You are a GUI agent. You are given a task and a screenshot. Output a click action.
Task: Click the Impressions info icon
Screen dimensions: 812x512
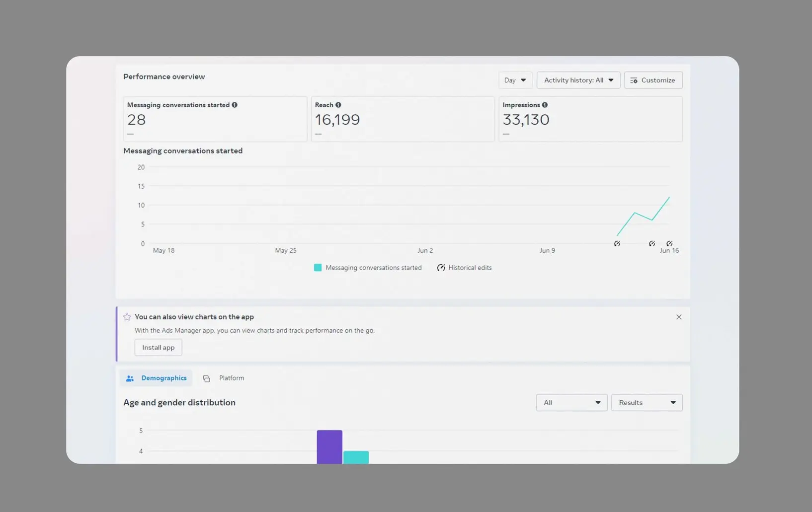[545, 105]
